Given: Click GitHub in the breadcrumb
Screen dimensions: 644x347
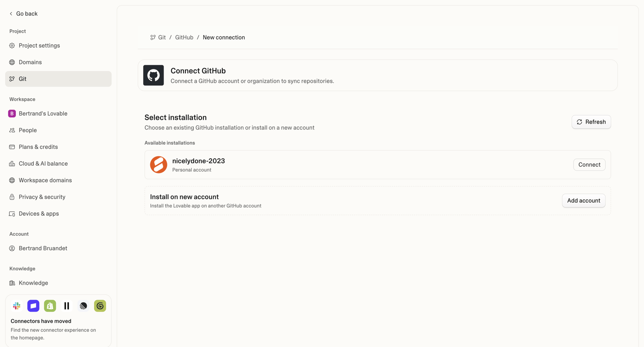Looking at the screenshot, I should [x=184, y=38].
